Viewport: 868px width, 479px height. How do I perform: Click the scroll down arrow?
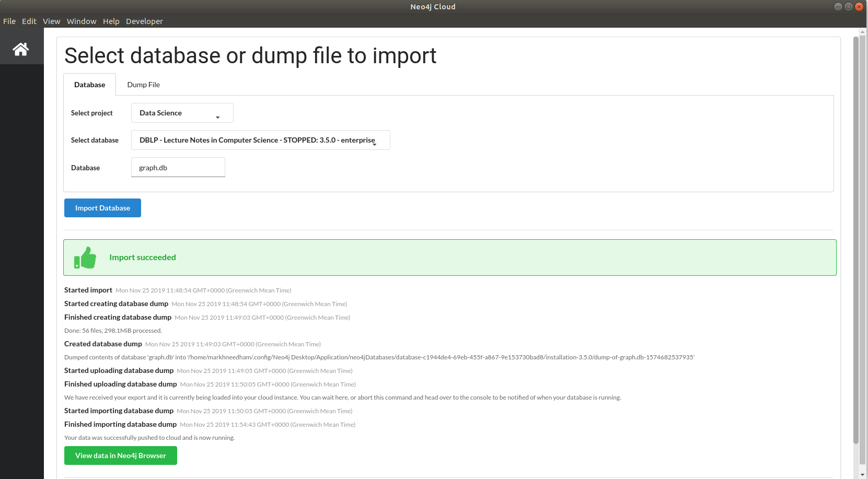pyautogui.click(x=862, y=474)
